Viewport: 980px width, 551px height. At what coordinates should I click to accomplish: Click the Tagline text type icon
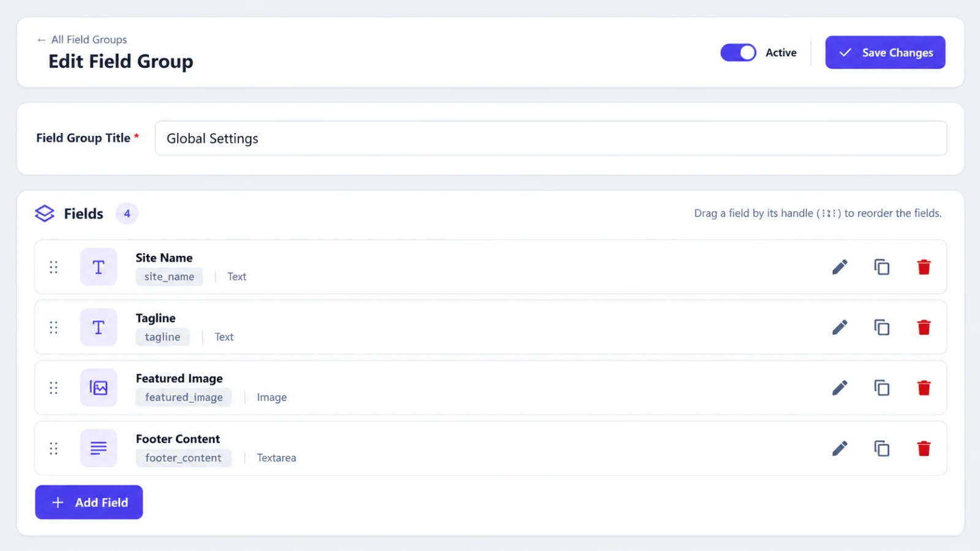click(x=98, y=328)
